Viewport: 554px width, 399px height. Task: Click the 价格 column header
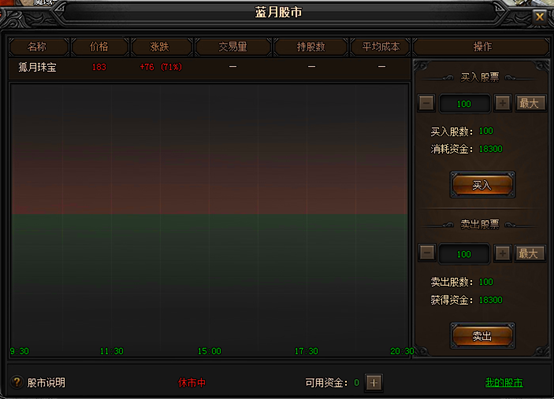point(99,47)
